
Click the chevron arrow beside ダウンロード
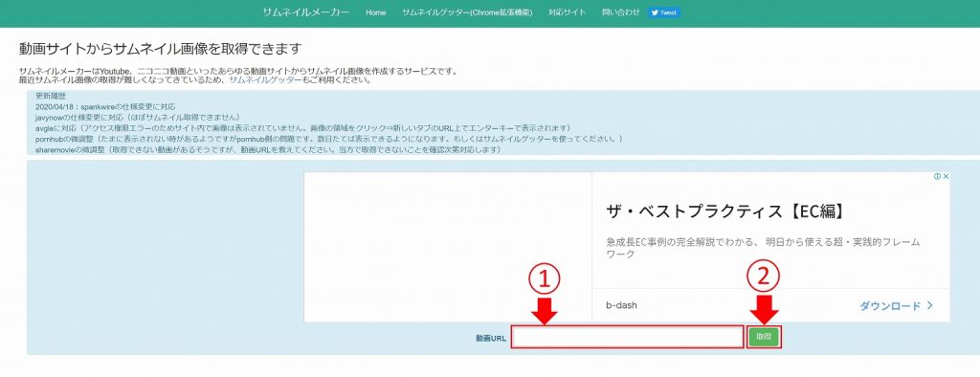tap(930, 306)
